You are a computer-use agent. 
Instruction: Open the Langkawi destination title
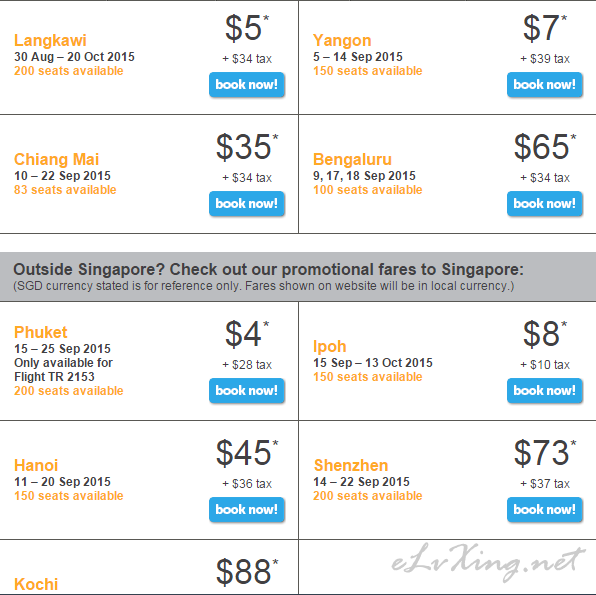point(50,40)
